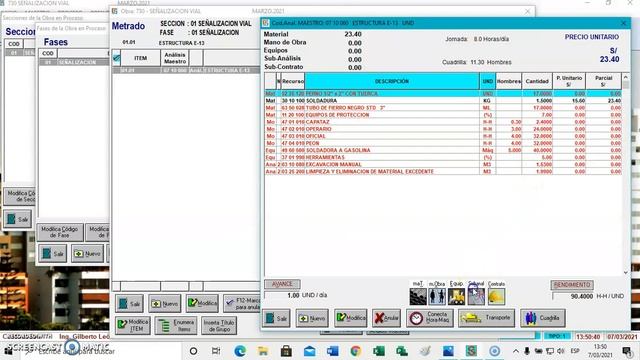Click F12-Marca para anular button

pyautogui.click(x=242, y=303)
